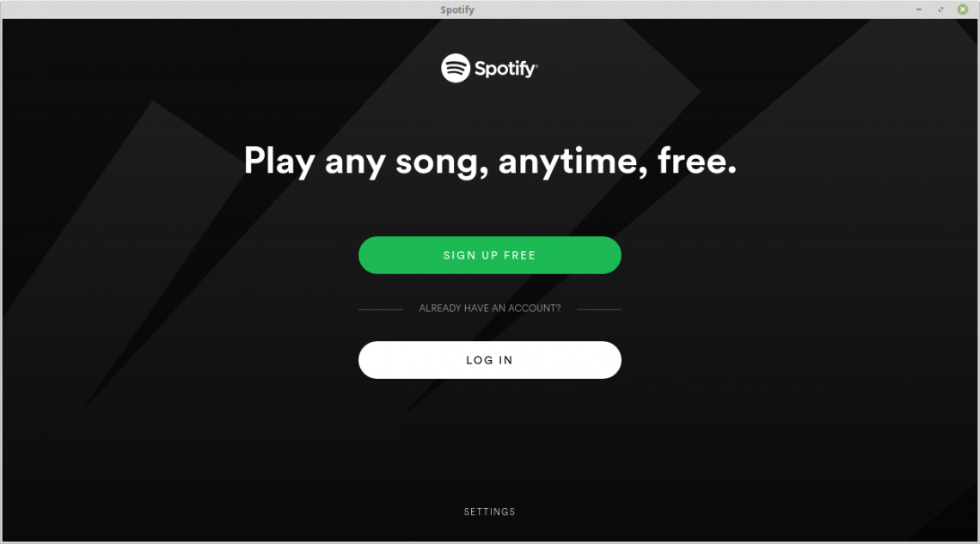Minimize the Spotify window
Viewport: 980px width, 544px height.
(919, 9)
